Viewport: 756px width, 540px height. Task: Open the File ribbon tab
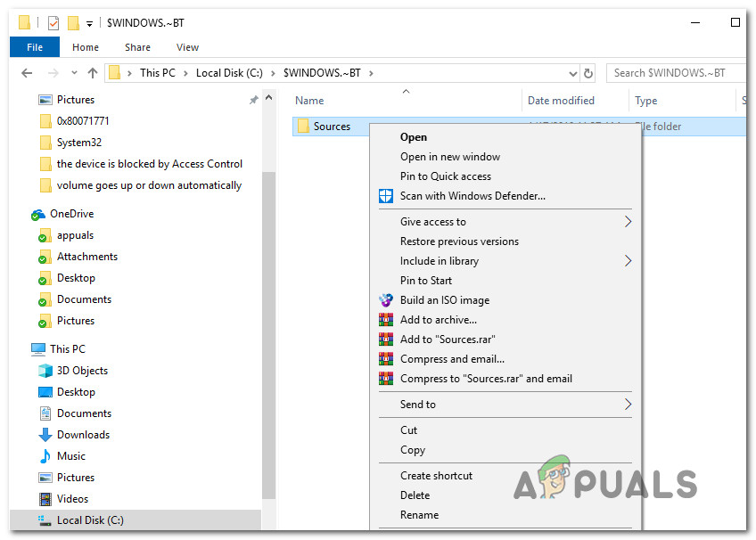(x=35, y=47)
